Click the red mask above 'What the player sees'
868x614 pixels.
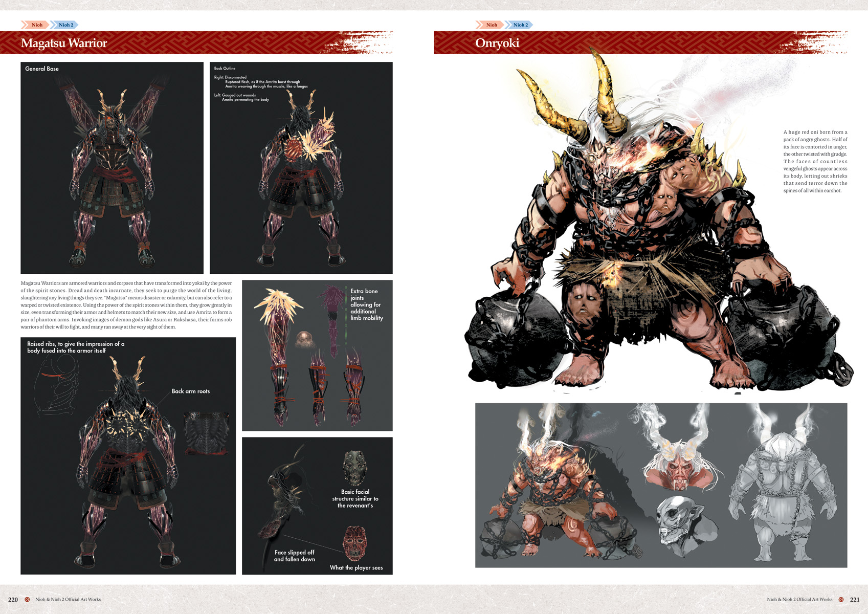click(x=354, y=542)
